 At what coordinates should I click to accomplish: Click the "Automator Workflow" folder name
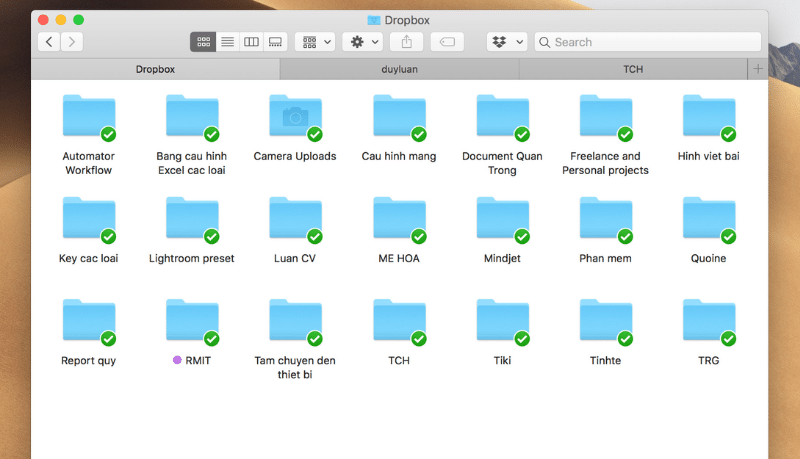[x=89, y=163]
